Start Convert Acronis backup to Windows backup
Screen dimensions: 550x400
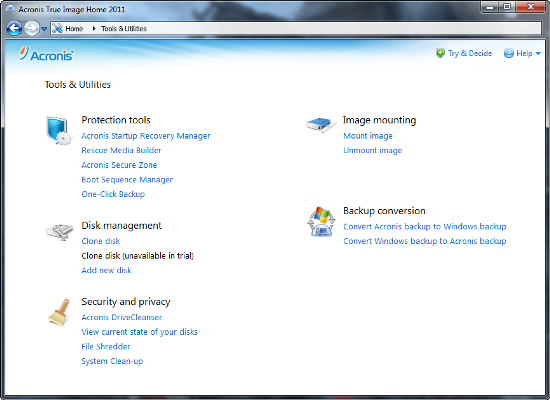click(424, 227)
